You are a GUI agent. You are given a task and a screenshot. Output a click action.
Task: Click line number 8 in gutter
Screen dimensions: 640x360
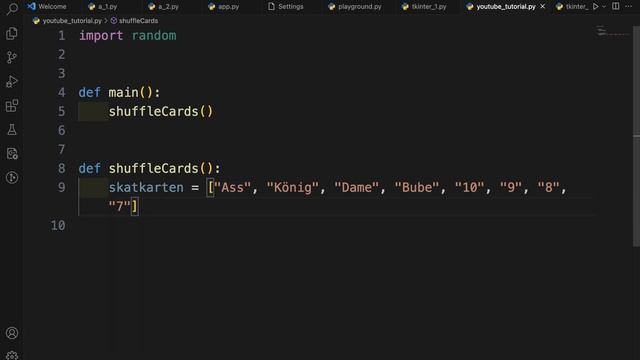coord(62,168)
